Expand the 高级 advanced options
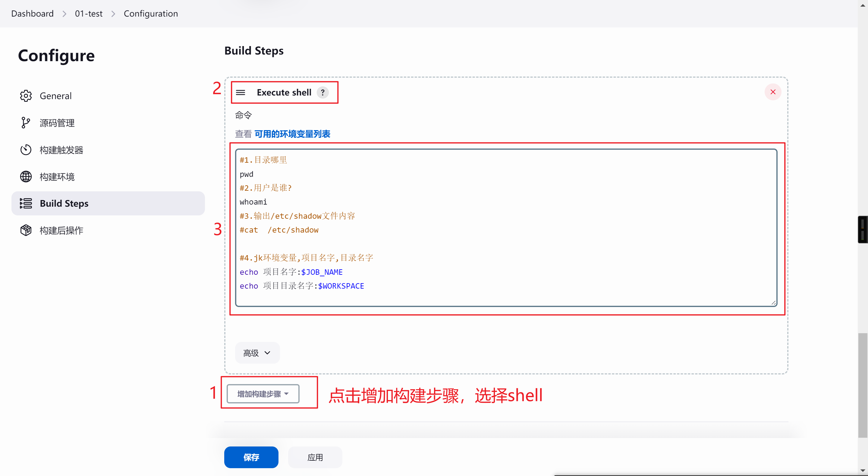This screenshot has height=476, width=868. pos(257,353)
